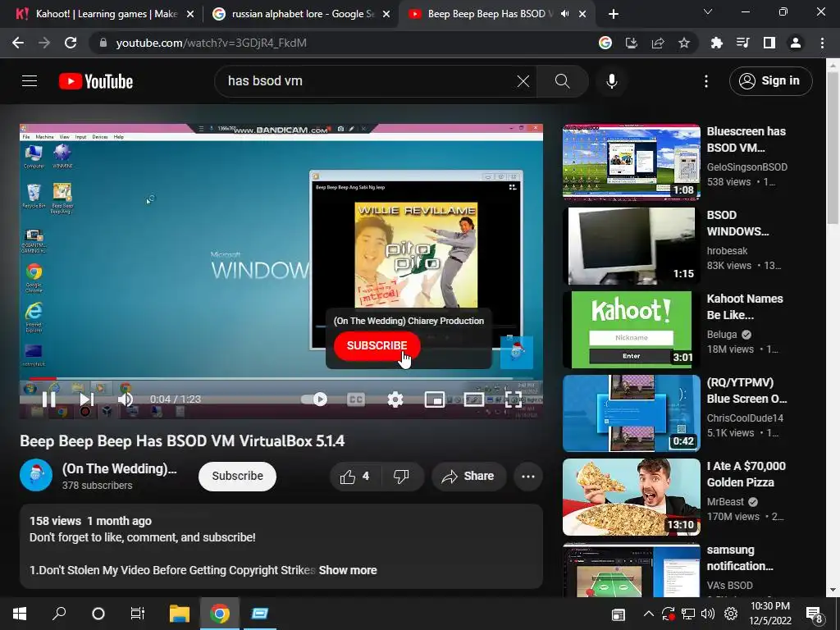Open more actions ellipsis under video
The image size is (840, 630).
528,477
